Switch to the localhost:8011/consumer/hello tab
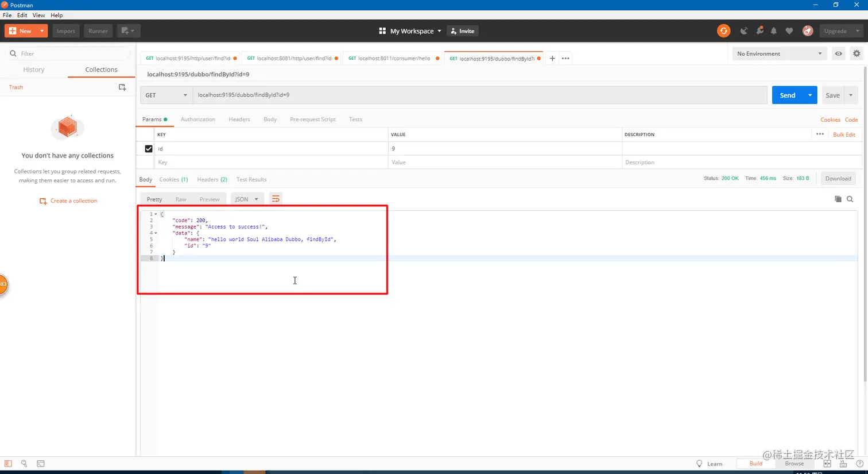 [393, 58]
